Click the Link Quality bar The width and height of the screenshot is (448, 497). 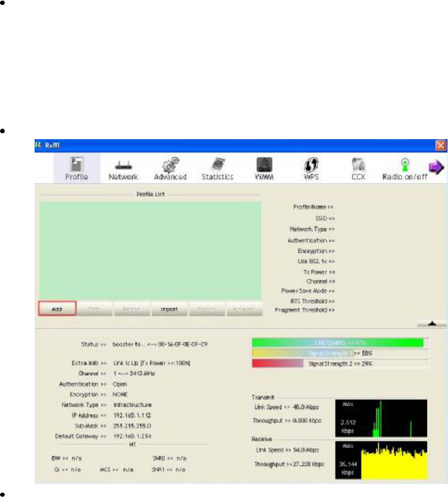tap(340, 342)
